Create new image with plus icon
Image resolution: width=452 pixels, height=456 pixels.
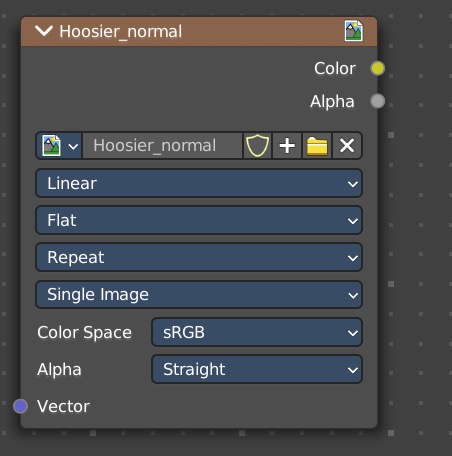tap(287, 146)
